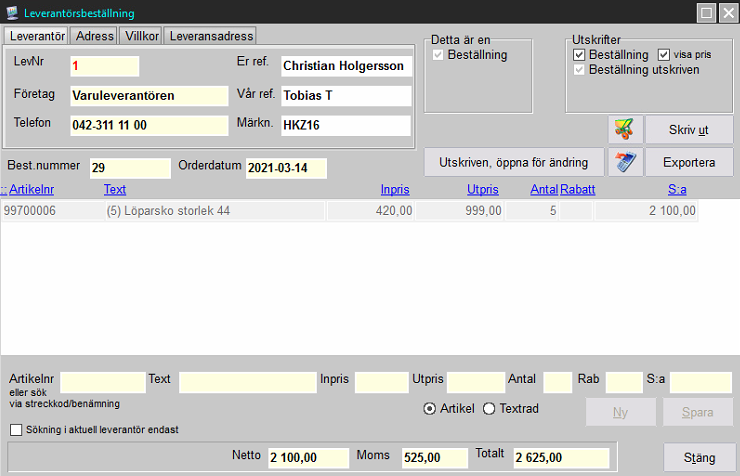Click Utskriven, öppna för ändring button
Screen dimensions: 740x476
click(x=514, y=162)
